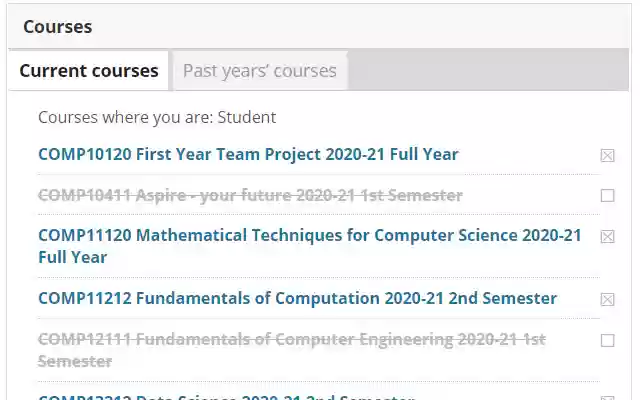640x400 pixels.
Task: Click the Courses panel title
Action: coord(57,27)
